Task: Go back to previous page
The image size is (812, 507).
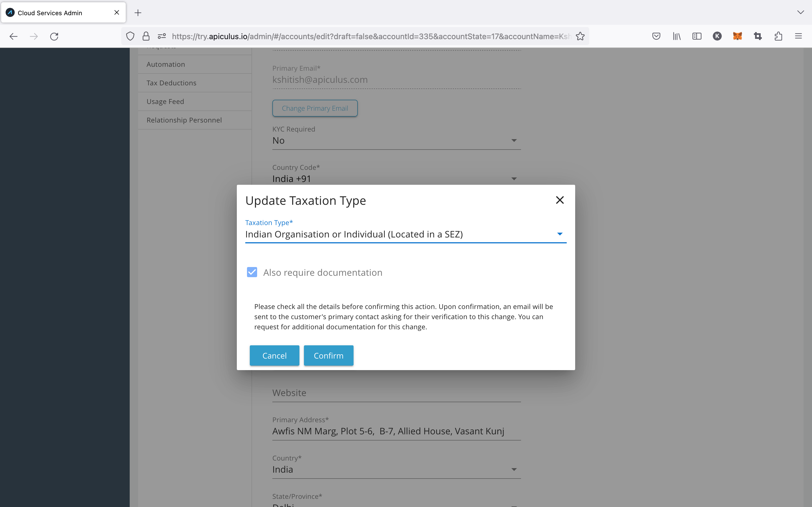Action: 14,36
